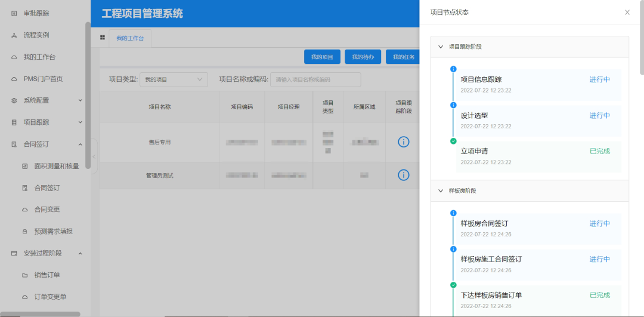
Task: Open 流程实例 from the sidebar
Action: [36, 35]
